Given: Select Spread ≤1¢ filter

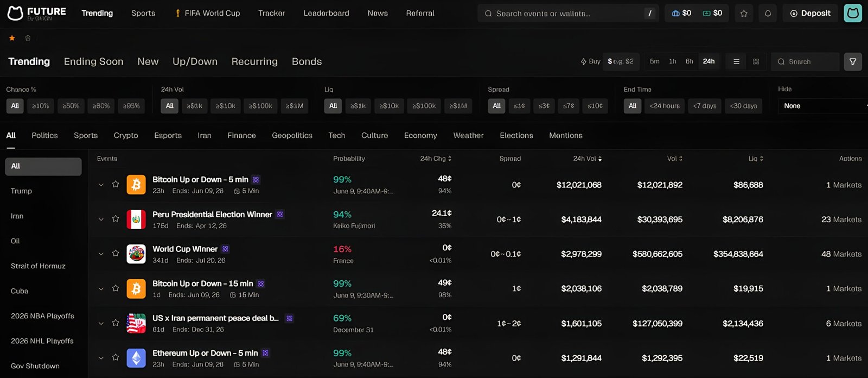Looking at the screenshot, I should tap(520, 106).
